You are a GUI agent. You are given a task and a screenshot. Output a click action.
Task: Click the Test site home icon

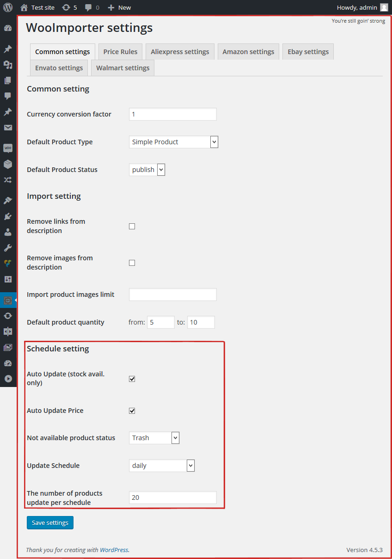[24, 7]
